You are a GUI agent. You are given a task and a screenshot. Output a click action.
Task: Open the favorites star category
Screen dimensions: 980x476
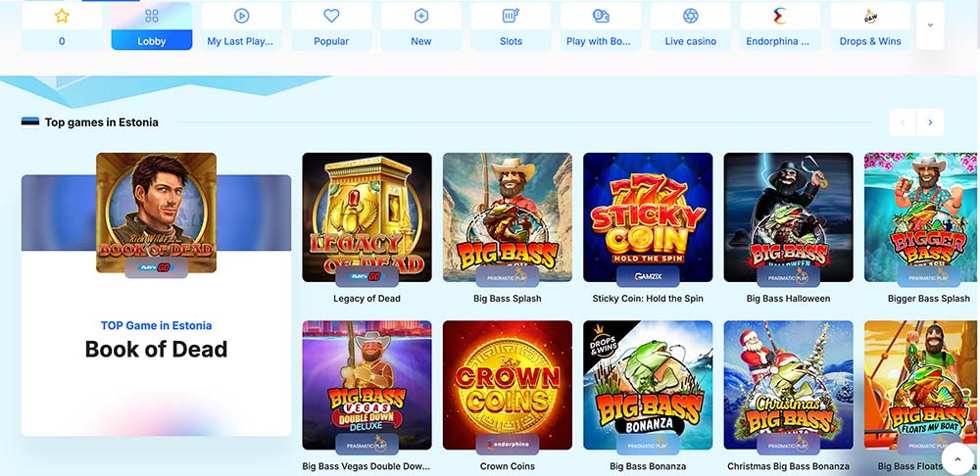pos(62,26)
